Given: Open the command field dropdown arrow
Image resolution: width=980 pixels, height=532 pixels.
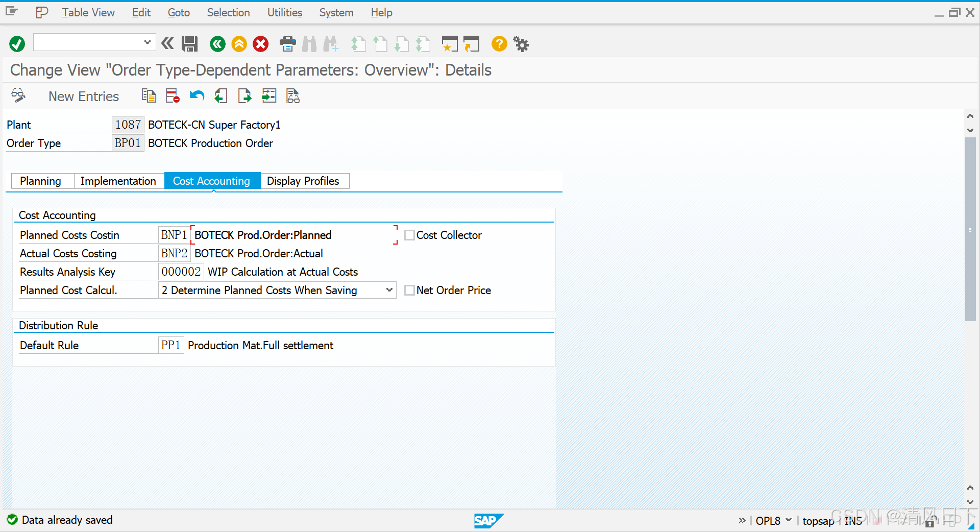Looking at the screenshot, I should pyautogui.click(x=147, y=42).
